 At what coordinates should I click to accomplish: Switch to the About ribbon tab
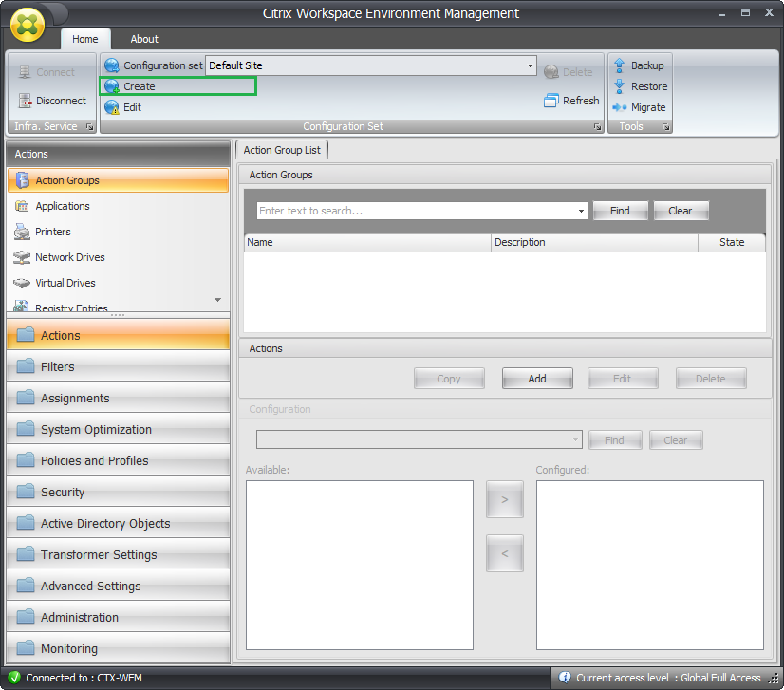[144, 39]
